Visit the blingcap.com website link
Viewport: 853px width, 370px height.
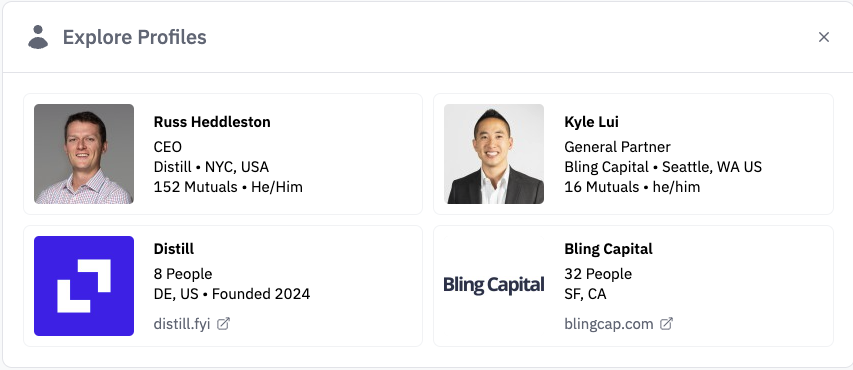609,324
